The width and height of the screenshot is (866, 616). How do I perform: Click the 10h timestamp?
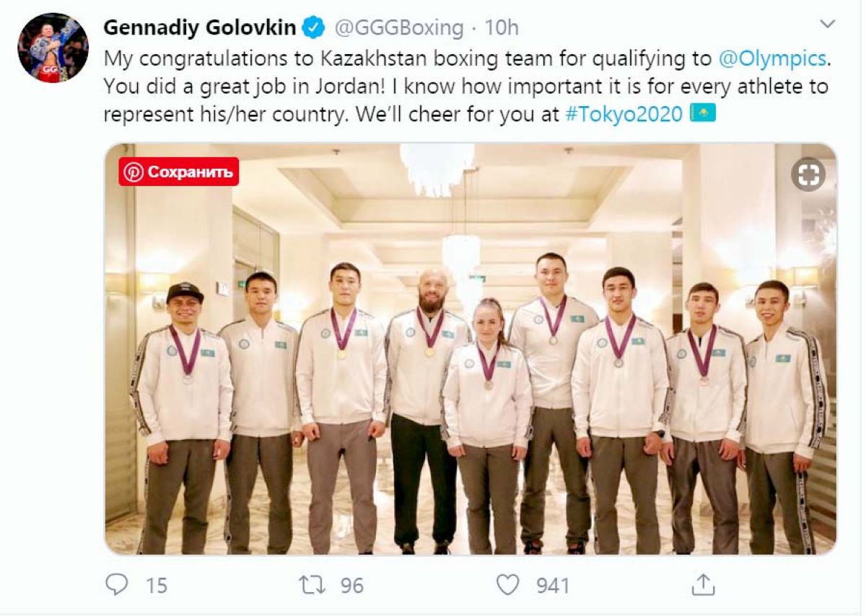tap(502, 28)
